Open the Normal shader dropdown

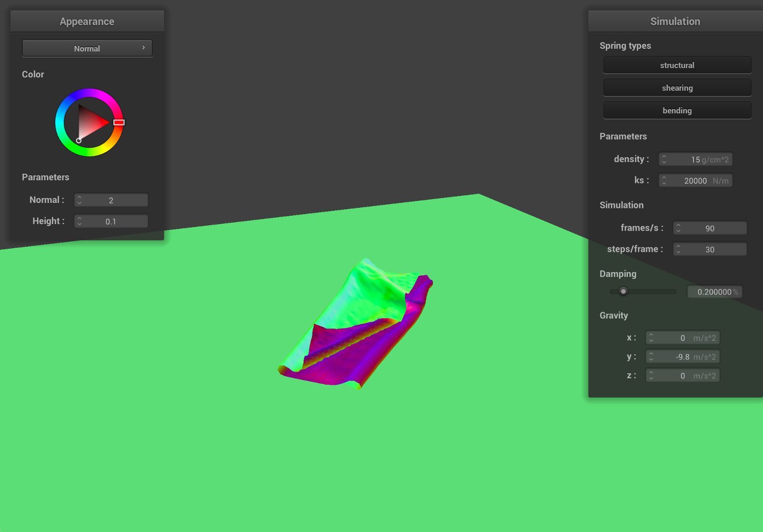click(x=87, y=48)
